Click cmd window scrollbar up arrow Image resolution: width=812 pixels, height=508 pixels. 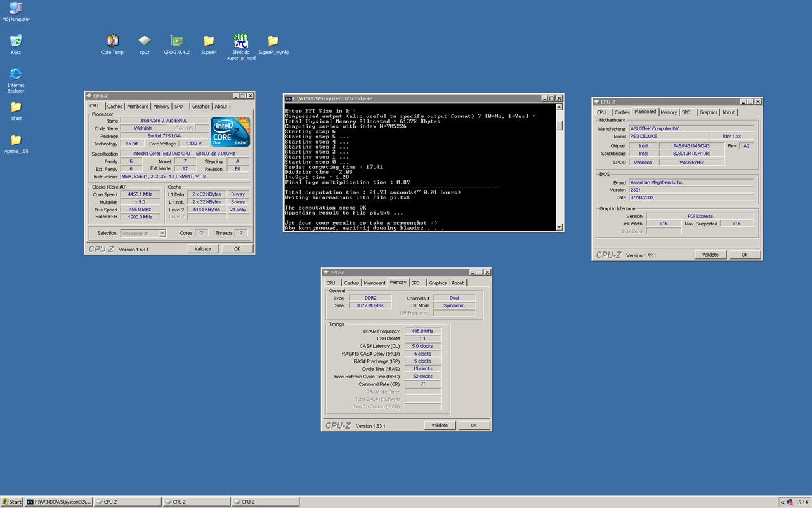560,107
